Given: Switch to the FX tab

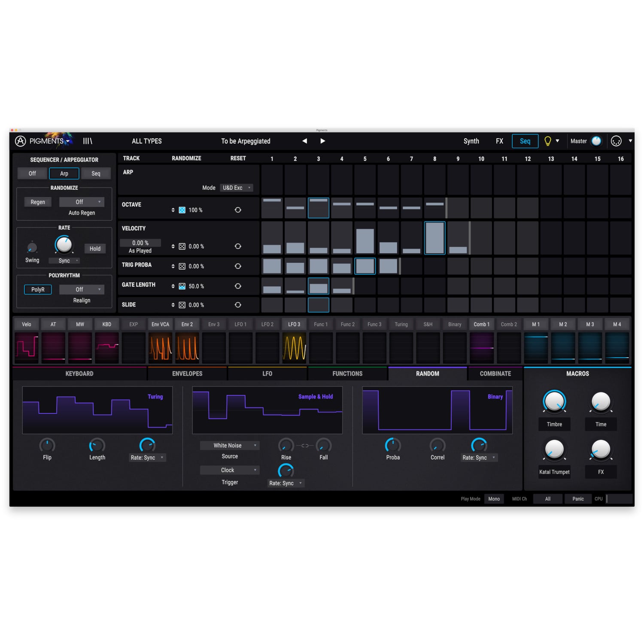Looking at the screenshot, I should click(499, 141).
